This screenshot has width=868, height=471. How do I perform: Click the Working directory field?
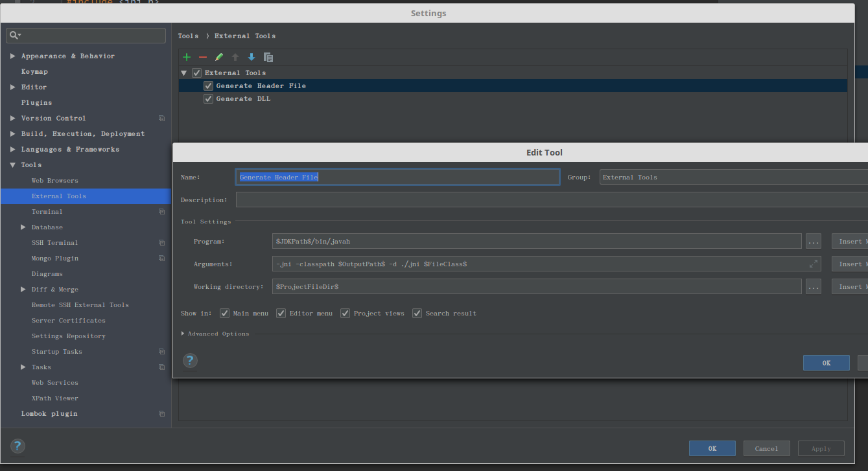(x=537, y=286)
